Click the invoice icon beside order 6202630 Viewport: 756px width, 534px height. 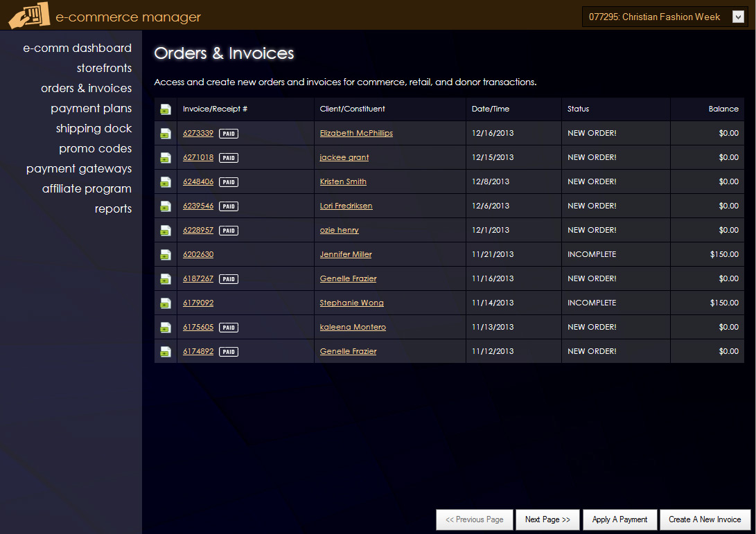pyautogui.click(x=166, y=255)
